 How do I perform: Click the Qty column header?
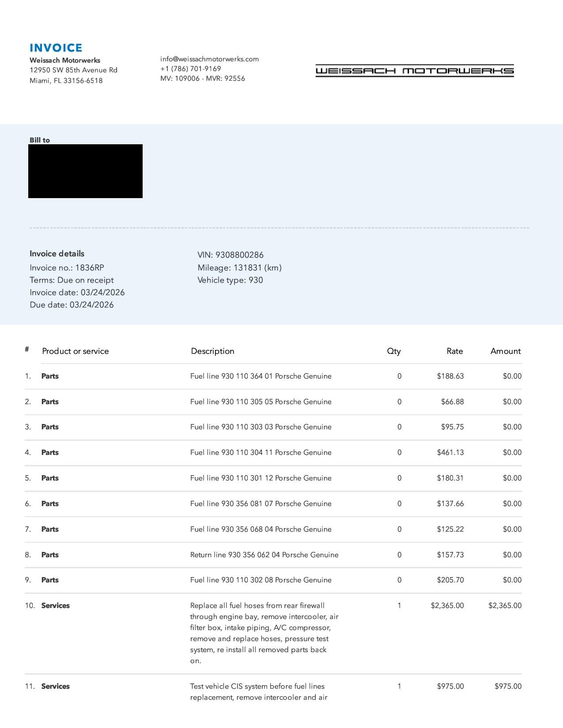click(x=393, y=351)
